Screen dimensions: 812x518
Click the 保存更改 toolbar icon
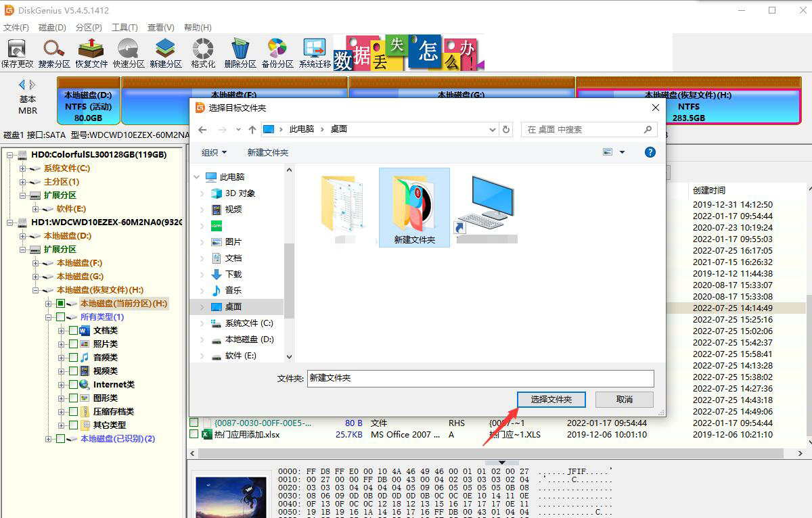tap(16, 51)
